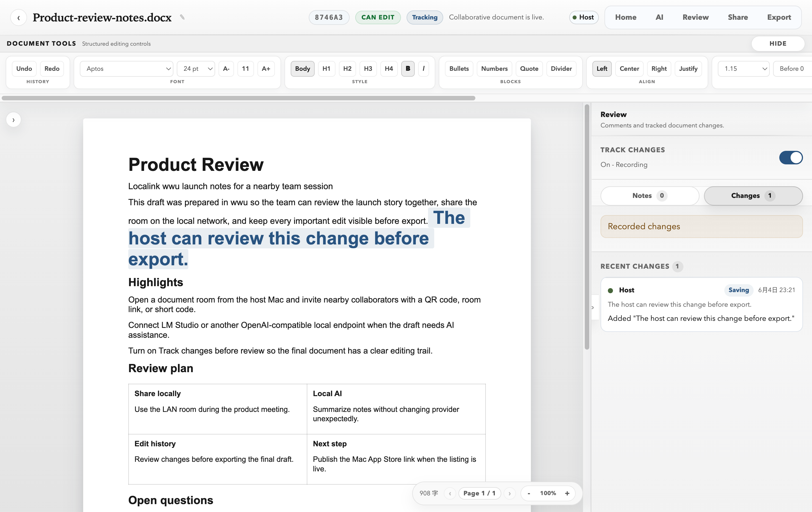Viewport: 812px width, 512px height.
Task: Switch to Notes tab in Review panel
Action: tap(650, 196)
